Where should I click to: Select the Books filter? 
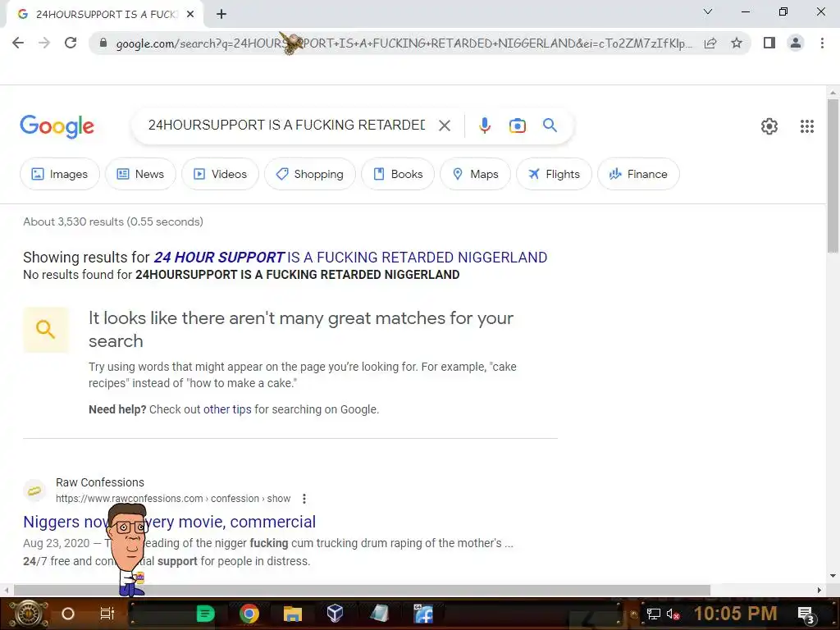point(398,174)
